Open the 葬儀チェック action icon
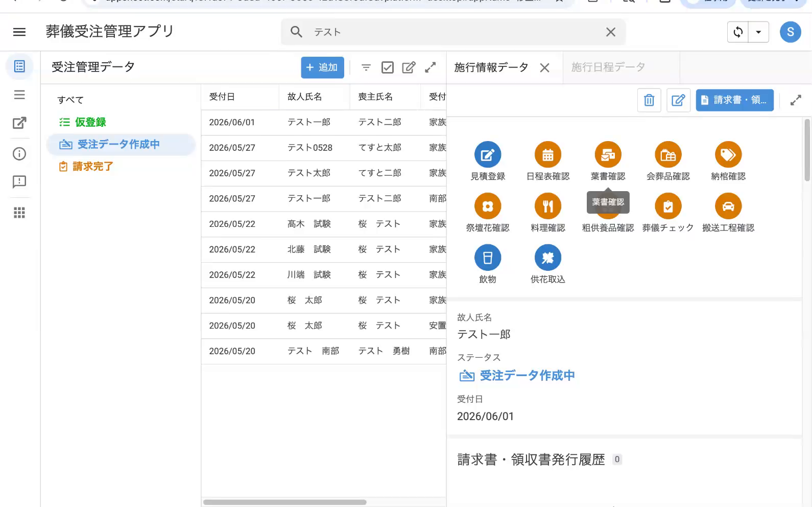812x507 pixels. pyautogui.click(x=668, y=206)
